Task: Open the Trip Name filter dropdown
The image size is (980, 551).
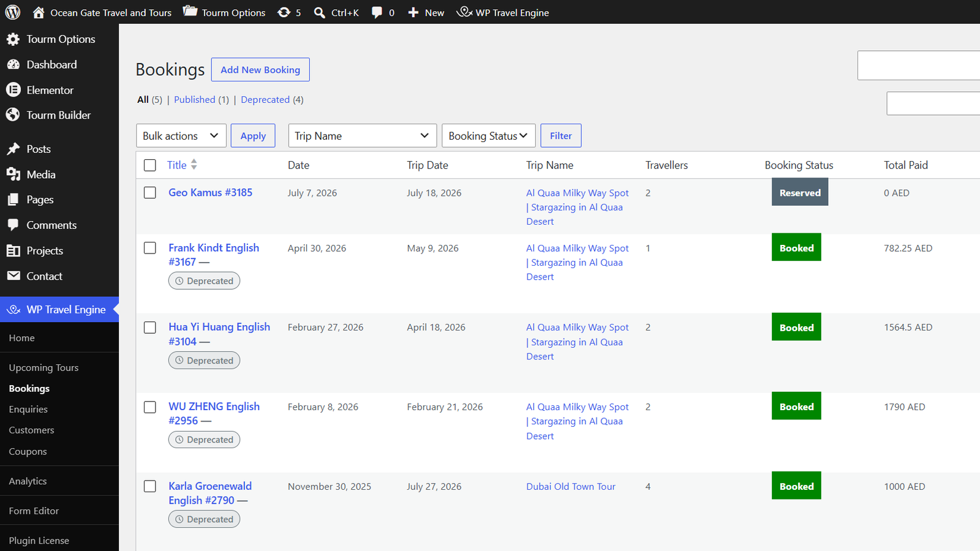Action: (363, 136)
